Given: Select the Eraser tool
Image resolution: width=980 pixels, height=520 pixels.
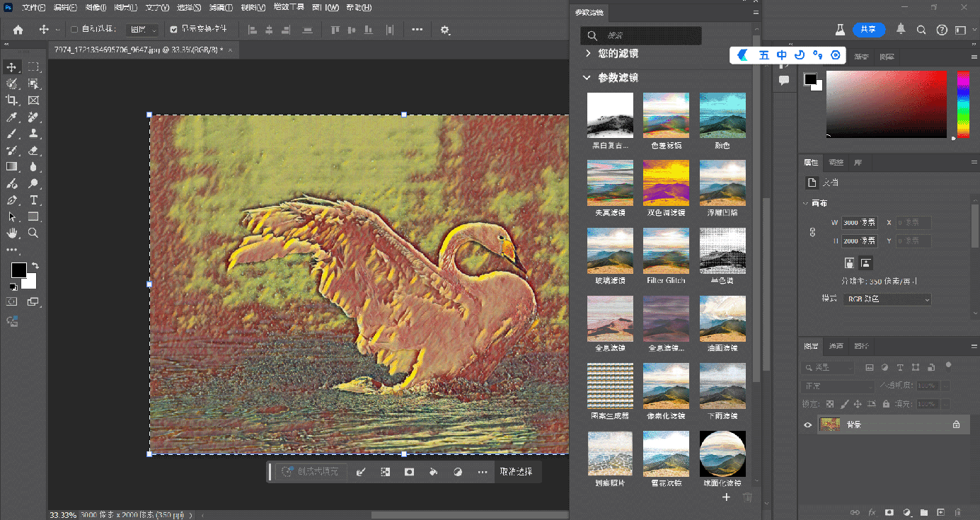Looking at the screenshot, I should (33, 150).
